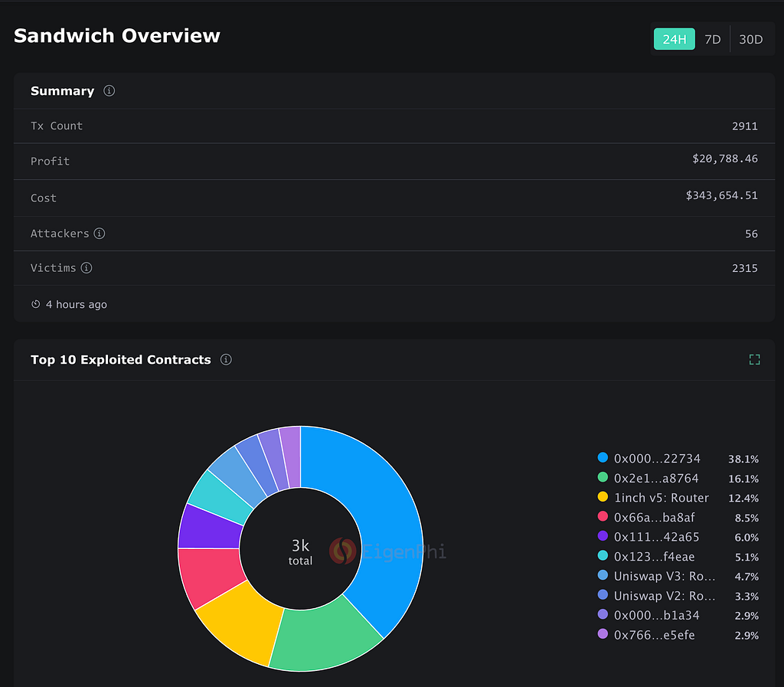This screenshot has height=687, width=784.
Task: Select legend entry 0x000...22734
Action: pyautogui.click(x=657, y=459)
